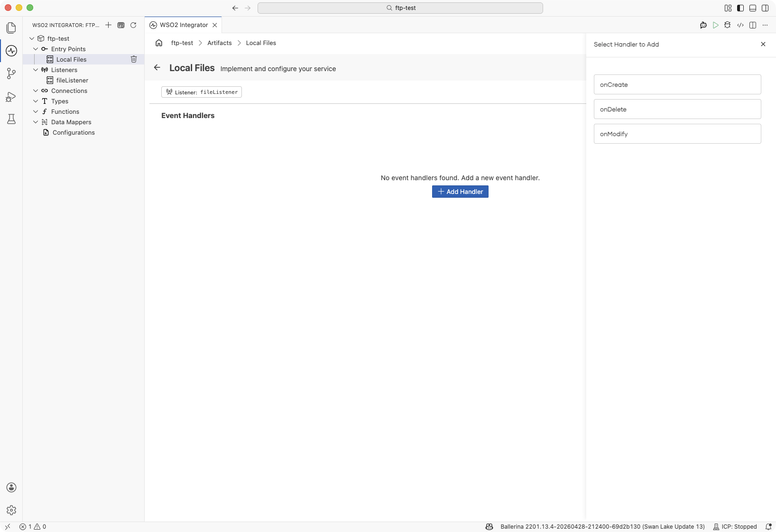This screenshot has width=776, height=532.
Task: Toggle primary side bar visibility
Action: tap(740, 8)
